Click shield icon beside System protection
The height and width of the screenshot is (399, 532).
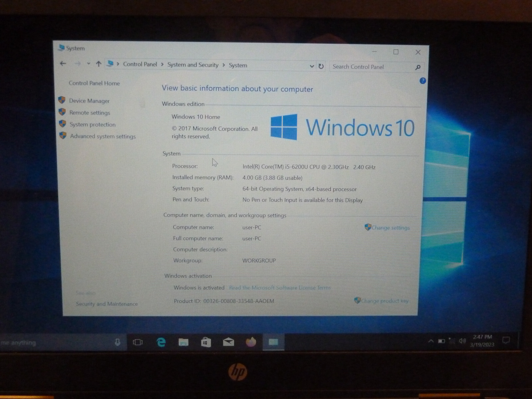(x=63, y=124)
